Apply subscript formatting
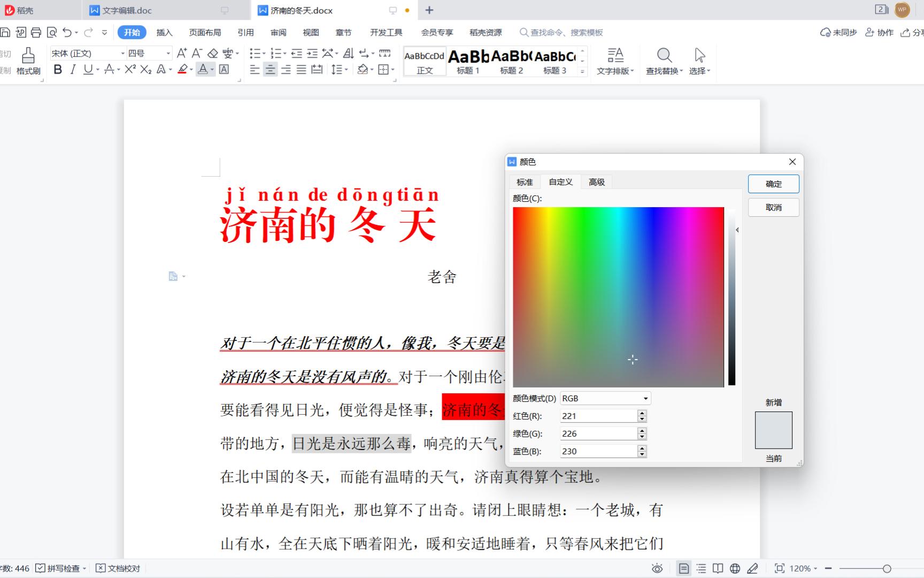Image resolution: width=924 pixels, height=578 pixels. (x=145, y=69)
